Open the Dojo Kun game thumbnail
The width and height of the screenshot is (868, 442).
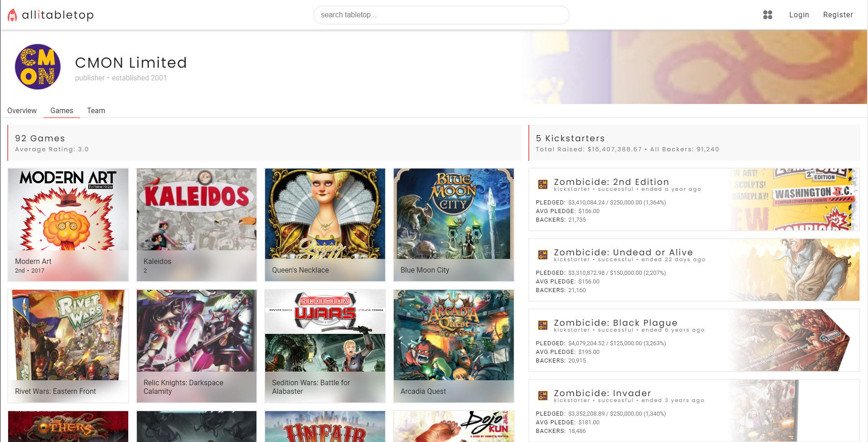tap(454, 426)
